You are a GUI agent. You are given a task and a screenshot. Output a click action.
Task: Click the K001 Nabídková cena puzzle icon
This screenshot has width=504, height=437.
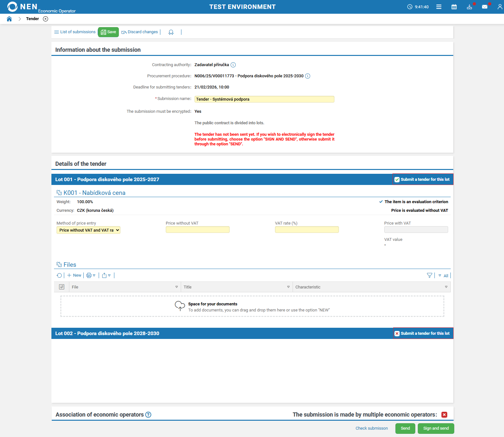[59, 193]
